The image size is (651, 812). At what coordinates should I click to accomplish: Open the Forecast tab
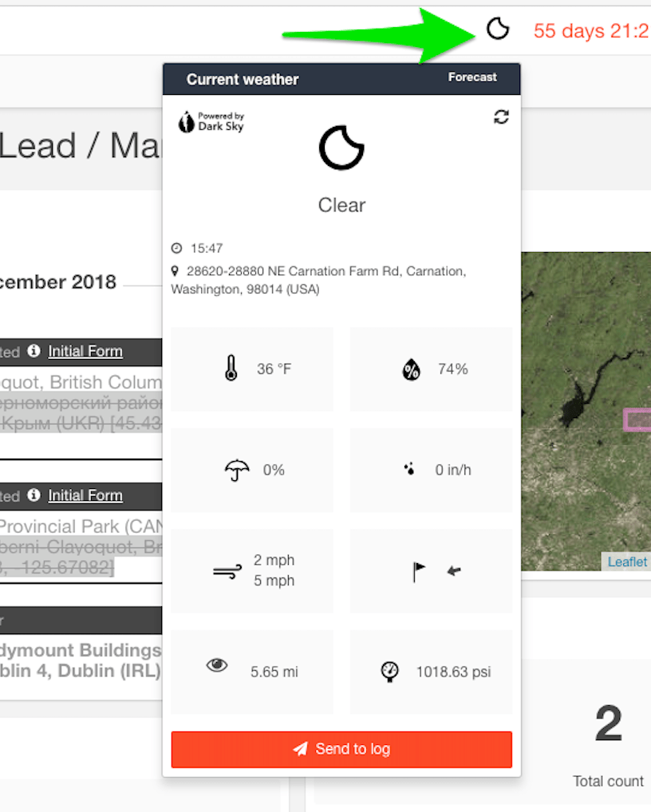coord(472,77)
